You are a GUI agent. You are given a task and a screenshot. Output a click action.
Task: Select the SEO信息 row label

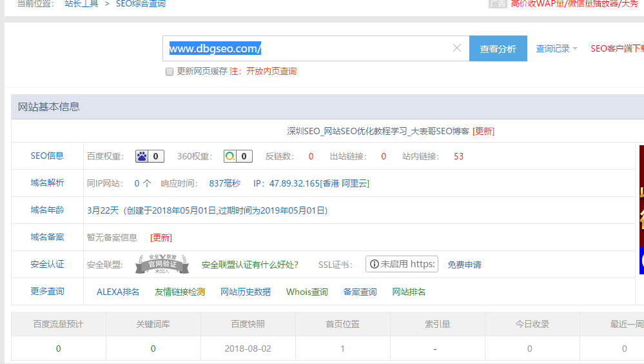[47, 156]
